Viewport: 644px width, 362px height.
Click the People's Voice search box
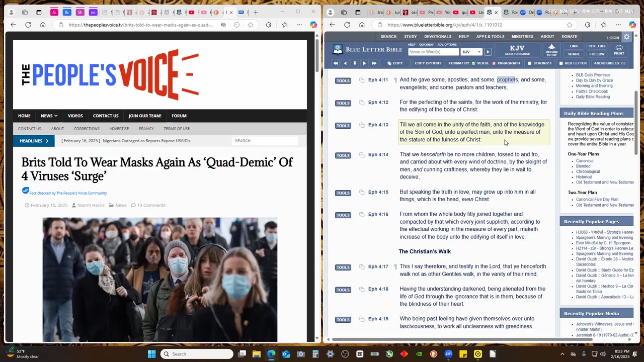[265, 141]
